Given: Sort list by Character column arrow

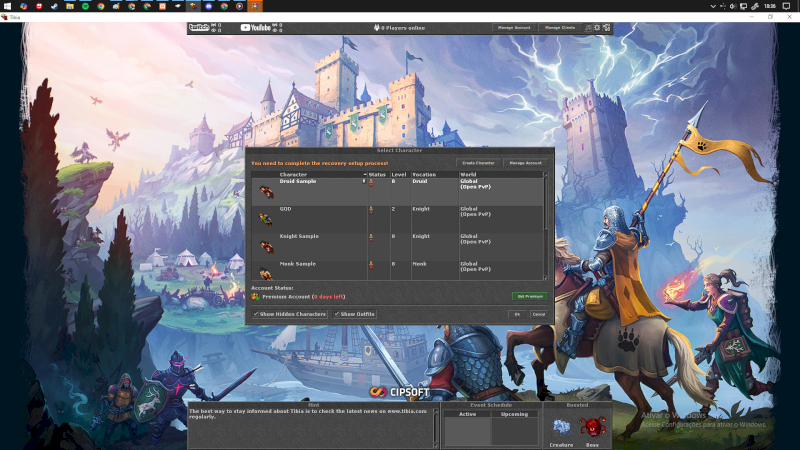Looking at the screenshot, I should [x=365, y=174].
